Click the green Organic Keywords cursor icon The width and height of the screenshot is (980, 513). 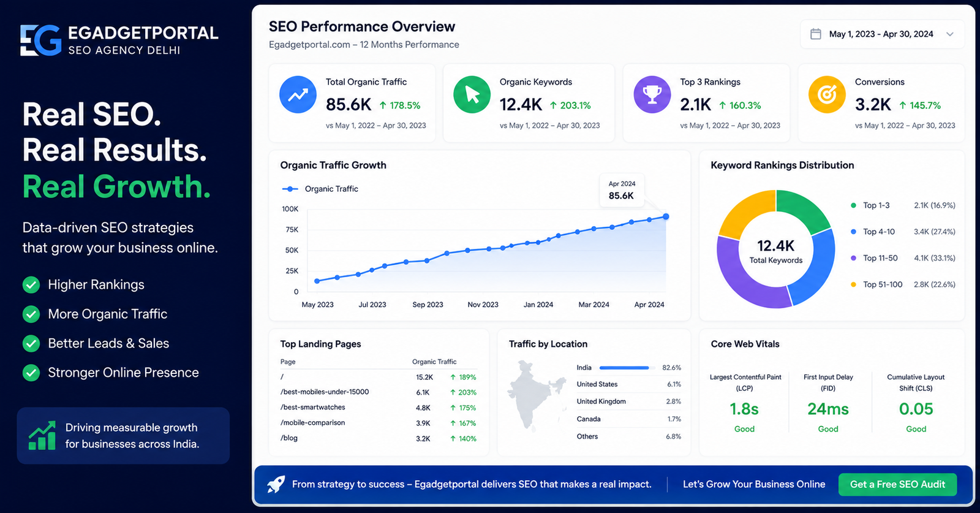(472, 94)
